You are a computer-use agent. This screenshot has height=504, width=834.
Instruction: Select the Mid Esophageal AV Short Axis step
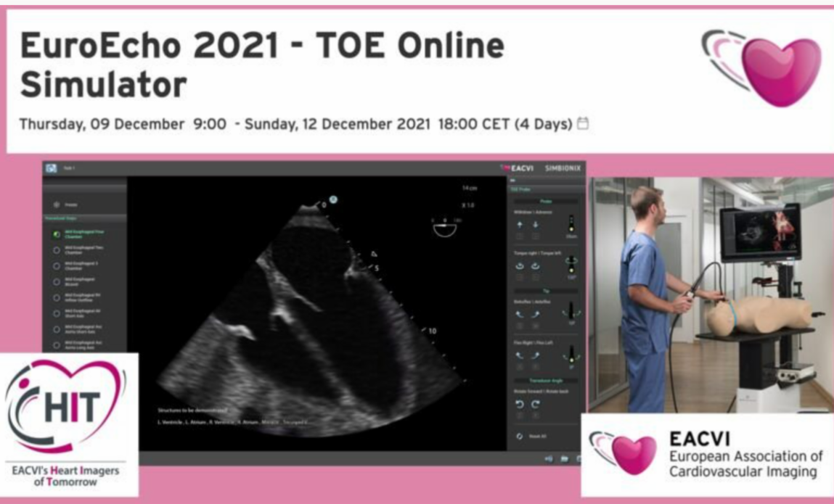coord(55,313)
